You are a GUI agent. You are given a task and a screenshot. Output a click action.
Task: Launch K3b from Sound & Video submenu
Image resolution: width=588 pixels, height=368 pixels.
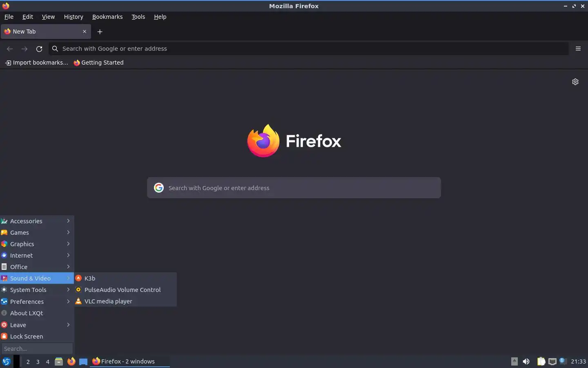125,278
